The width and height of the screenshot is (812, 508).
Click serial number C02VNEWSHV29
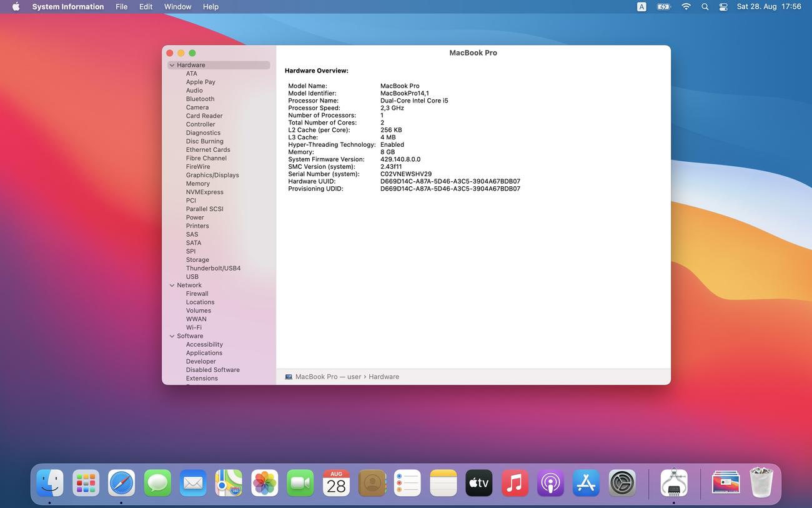[x=406, y=174]
